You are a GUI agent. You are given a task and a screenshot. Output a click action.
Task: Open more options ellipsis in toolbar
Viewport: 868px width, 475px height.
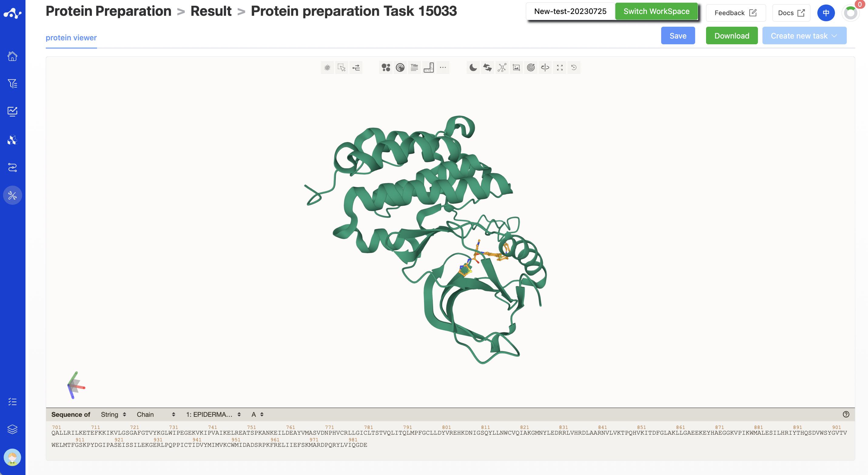pos(443,68)
